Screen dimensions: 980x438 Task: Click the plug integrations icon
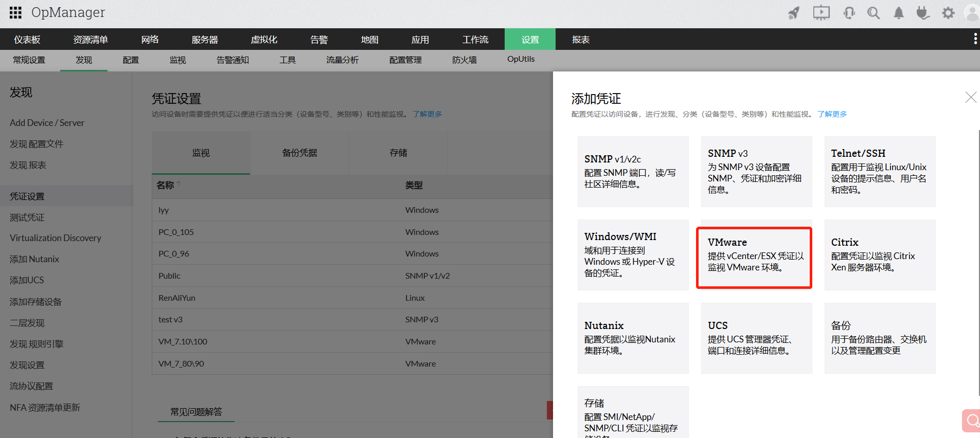point(923,13)
